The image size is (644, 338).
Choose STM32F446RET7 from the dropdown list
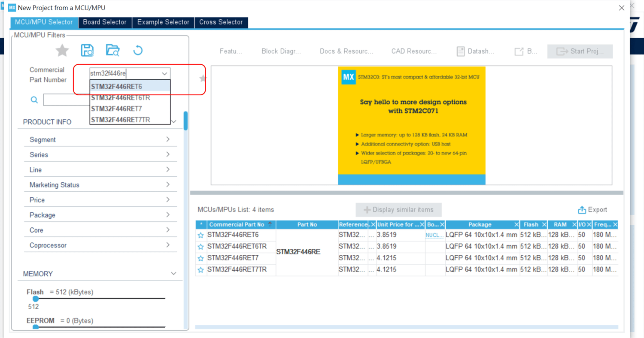click(x=130, y=109)
